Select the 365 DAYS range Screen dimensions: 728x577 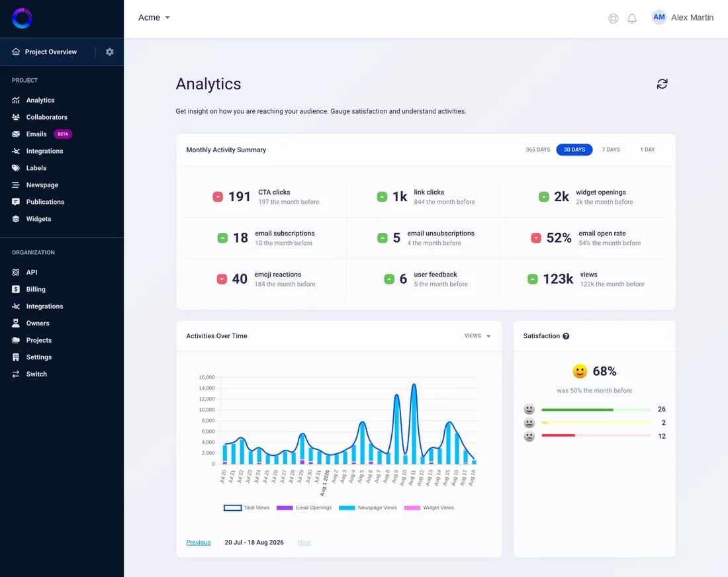point(537,150)
